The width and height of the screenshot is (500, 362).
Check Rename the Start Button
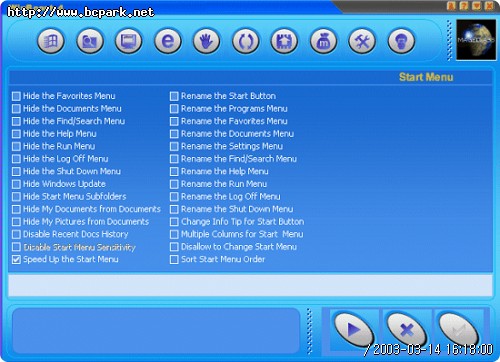174,96
